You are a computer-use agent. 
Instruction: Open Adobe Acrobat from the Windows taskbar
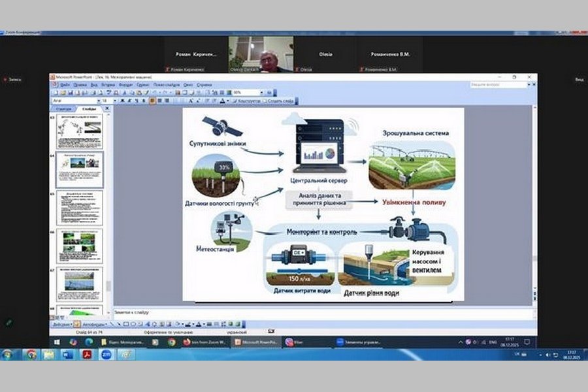(x=87, y=354)
